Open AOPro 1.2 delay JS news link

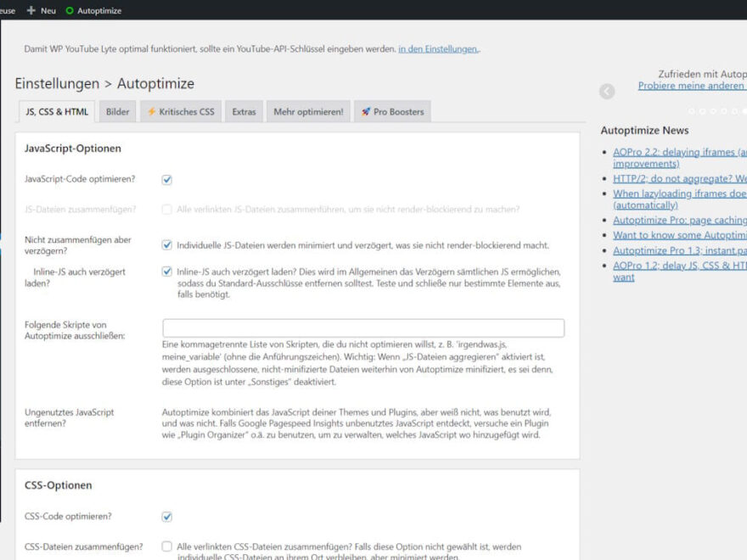(680, 271)
